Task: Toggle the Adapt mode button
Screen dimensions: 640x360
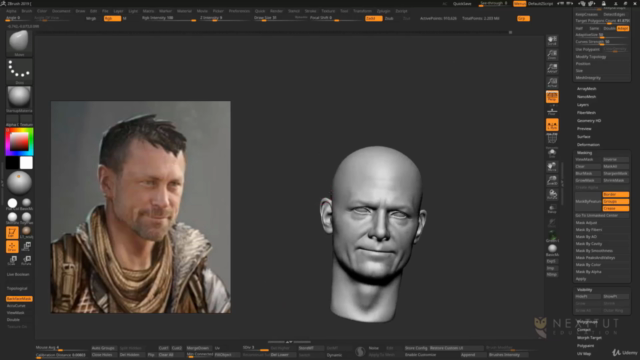Action: click(x=623, y=29)
